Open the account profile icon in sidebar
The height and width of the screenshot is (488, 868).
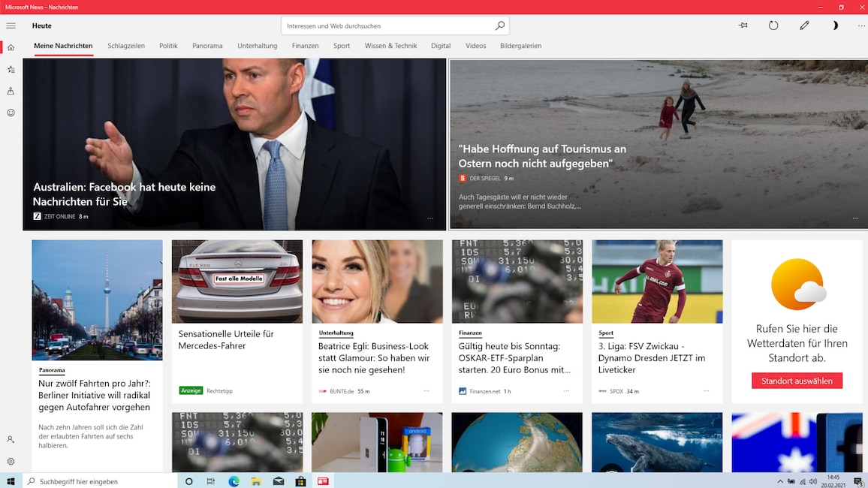(11, 439)
